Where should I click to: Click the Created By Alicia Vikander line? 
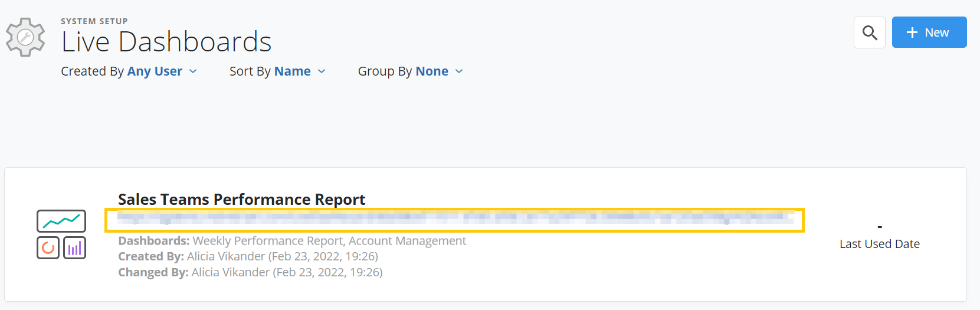point(248,256)
